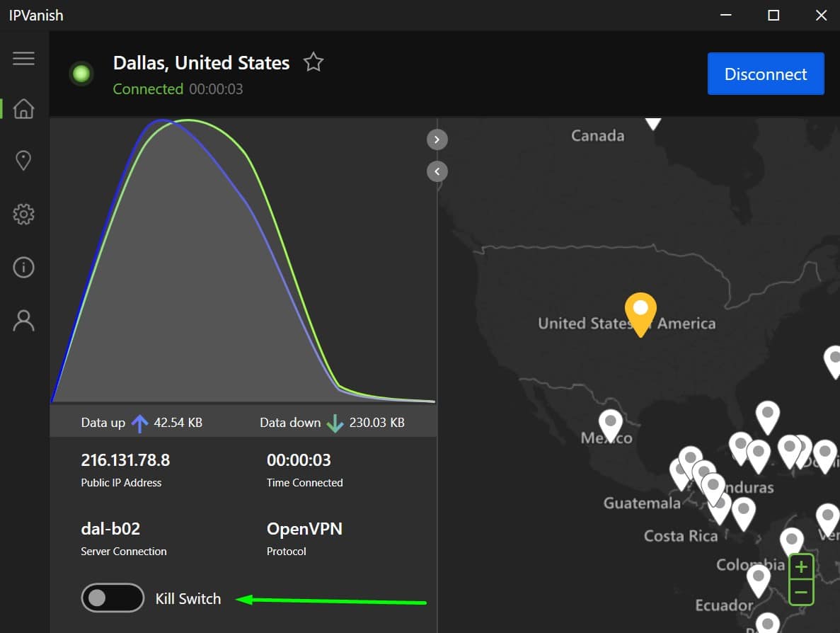Open the information icon in the sidebar

coord(23,267)
